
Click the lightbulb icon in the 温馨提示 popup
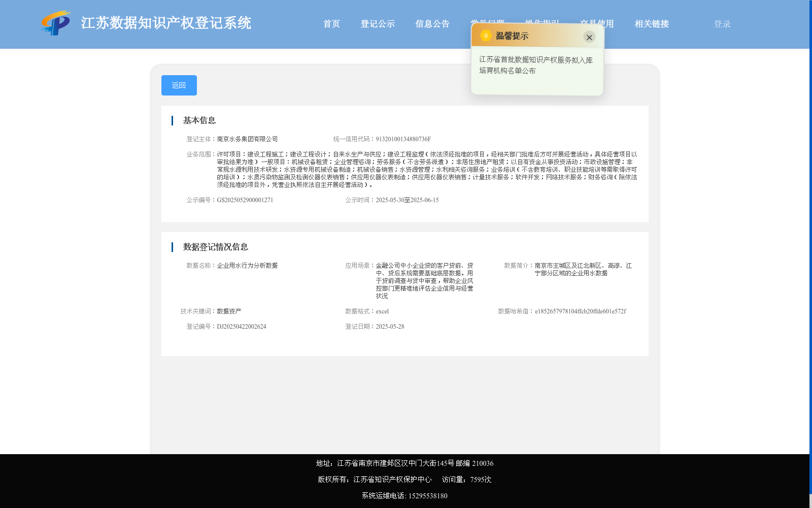486,36
